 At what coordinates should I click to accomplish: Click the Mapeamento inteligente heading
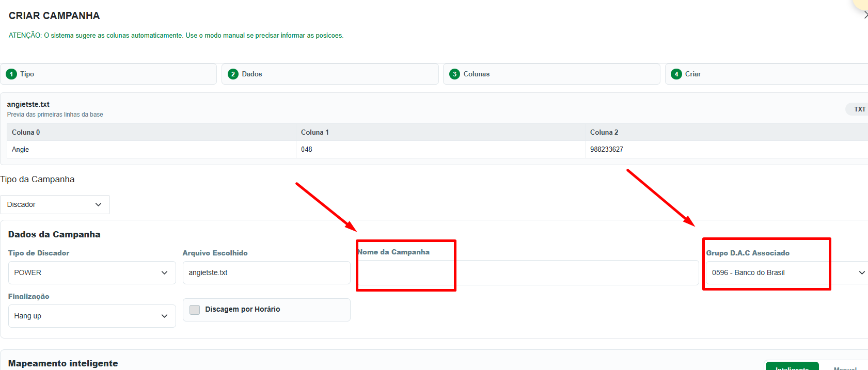(x=63, y=364)
